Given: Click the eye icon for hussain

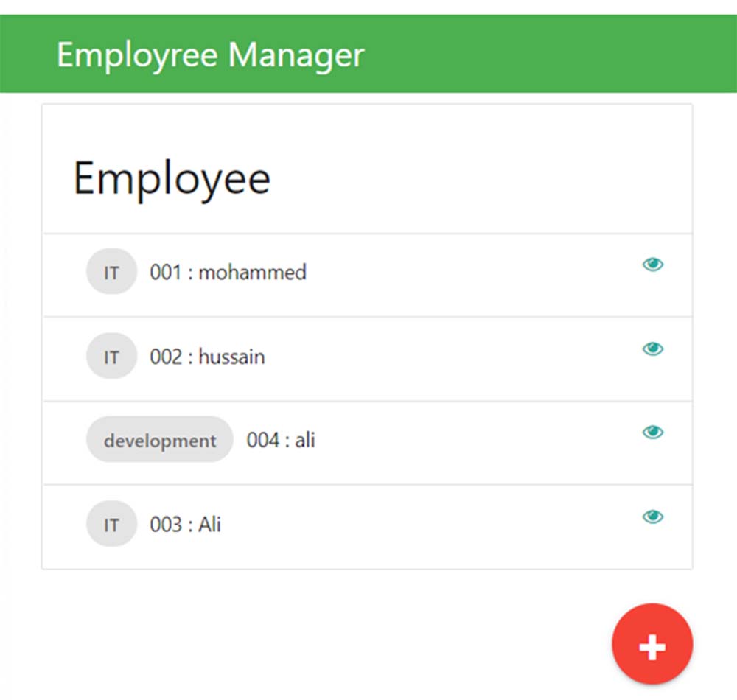Looking at the screenshot, I should [x=652, y=349].
